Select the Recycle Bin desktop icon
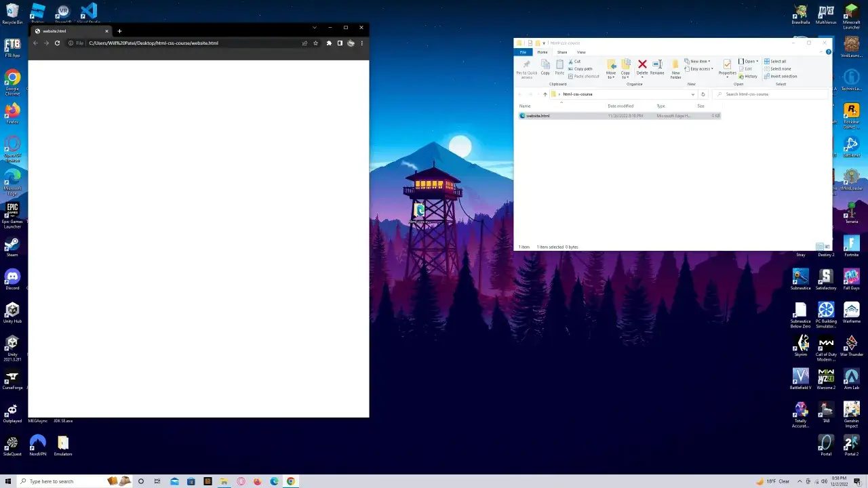This screenshot has width=868, height=488. click(x=12, y=14)
